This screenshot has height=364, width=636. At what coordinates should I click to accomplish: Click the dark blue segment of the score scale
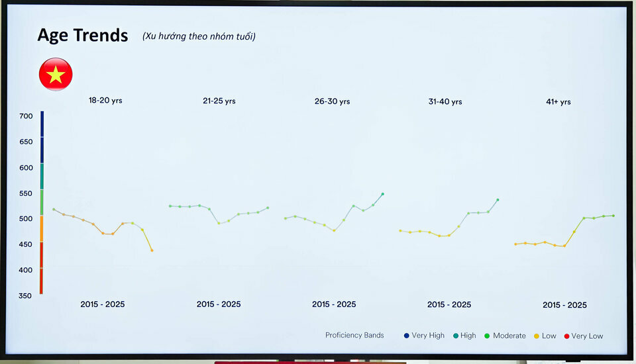tap(42, 136)
